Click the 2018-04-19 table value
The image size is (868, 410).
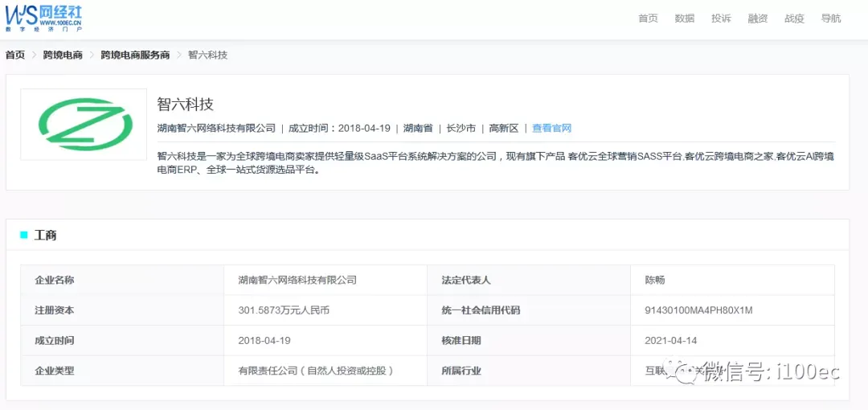pos(264,341)
